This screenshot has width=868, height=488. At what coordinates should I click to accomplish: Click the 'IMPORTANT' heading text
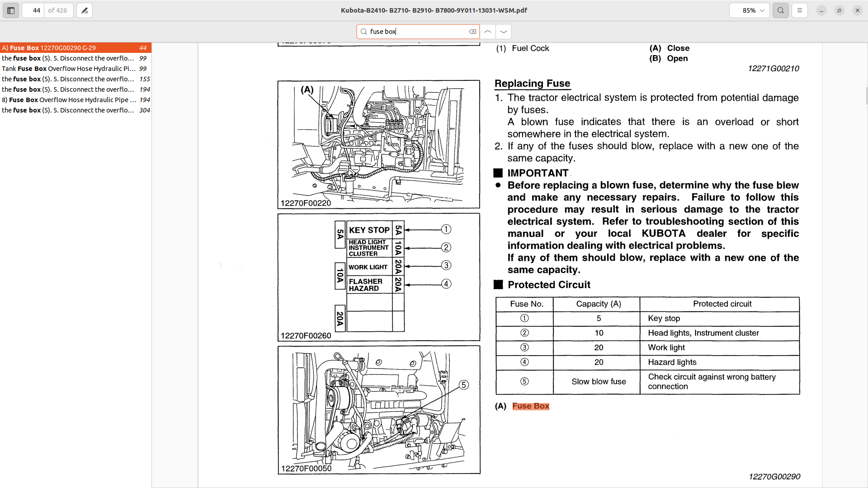point(538,173)
